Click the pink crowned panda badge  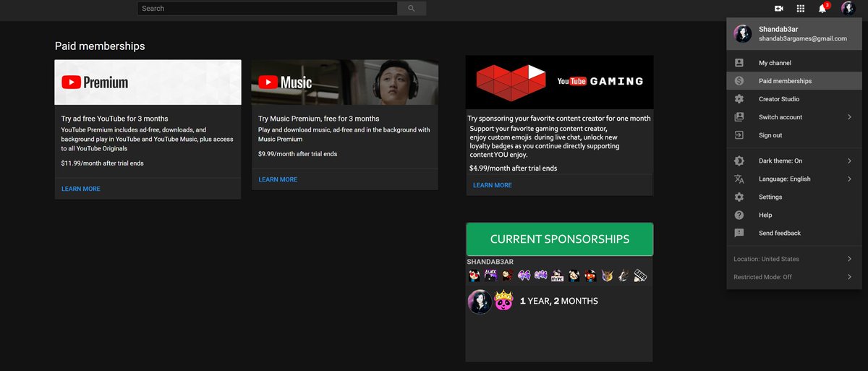[x=503, y=301]
